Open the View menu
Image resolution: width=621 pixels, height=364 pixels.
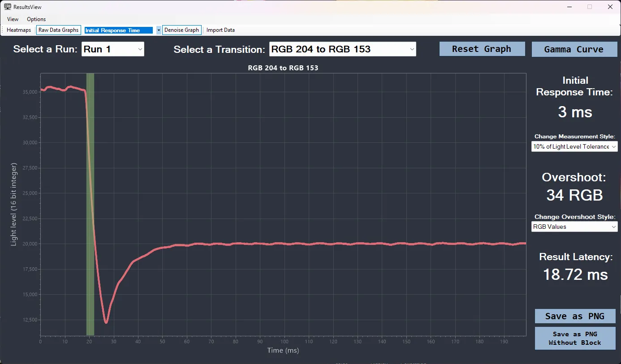tap(13, 19)
